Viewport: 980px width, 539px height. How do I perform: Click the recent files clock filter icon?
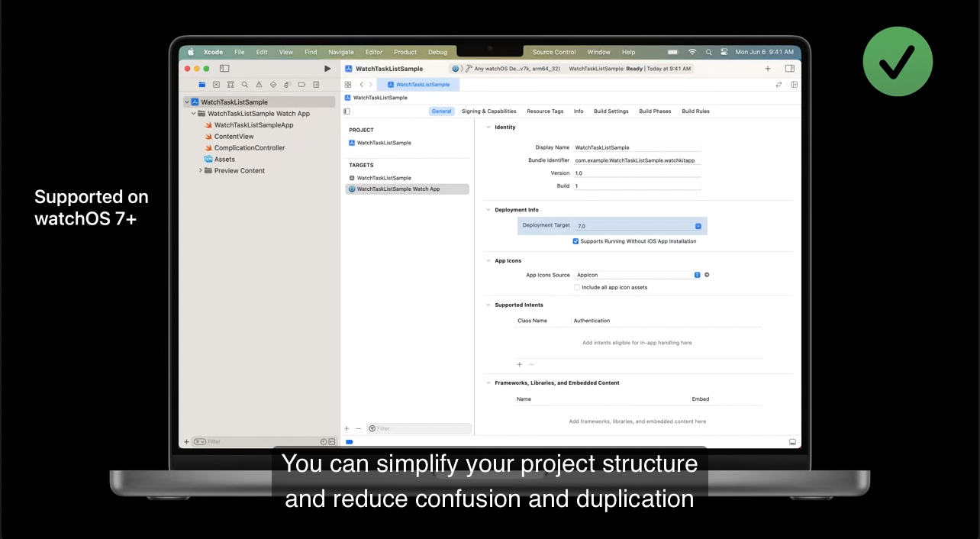click(x=324, y=442)
